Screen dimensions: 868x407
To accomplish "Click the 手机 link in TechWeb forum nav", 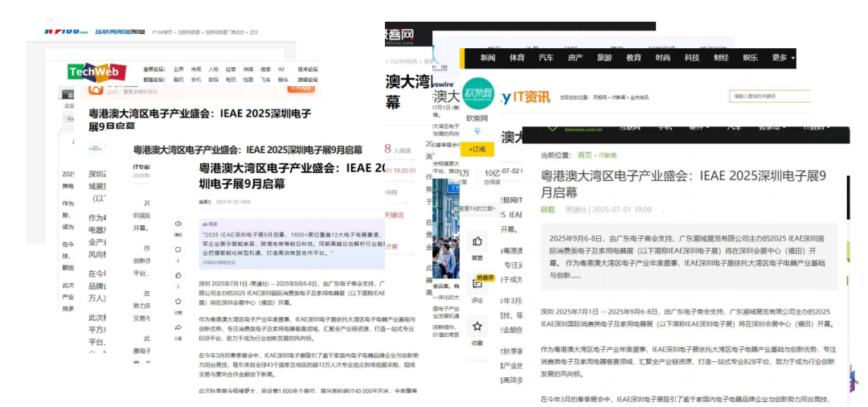I will [x=195, y=80].
